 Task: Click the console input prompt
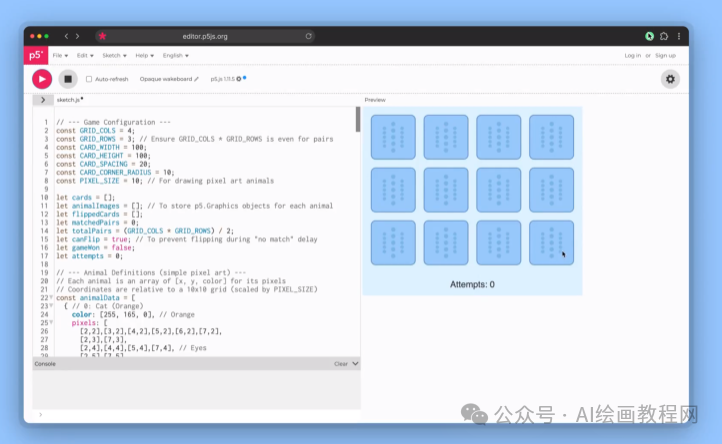(x=196, y=415)
